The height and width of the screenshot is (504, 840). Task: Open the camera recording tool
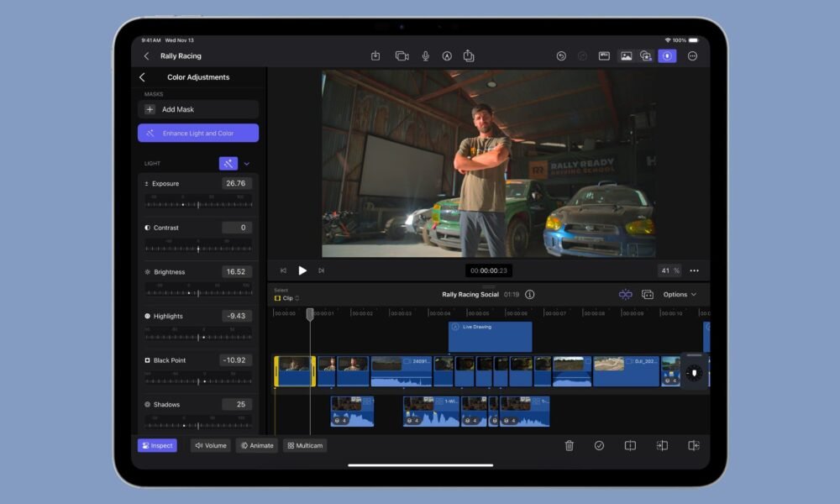pyautogui.click(x=402, y=56)
